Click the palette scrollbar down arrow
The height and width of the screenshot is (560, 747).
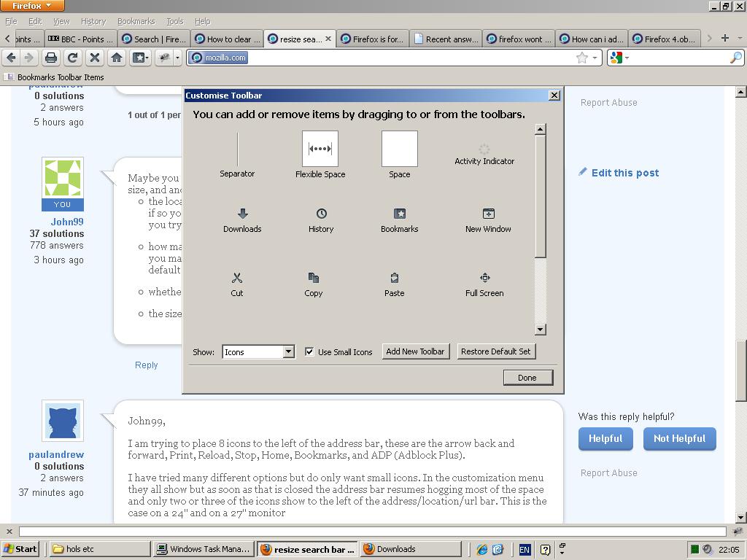click(541, 330)
